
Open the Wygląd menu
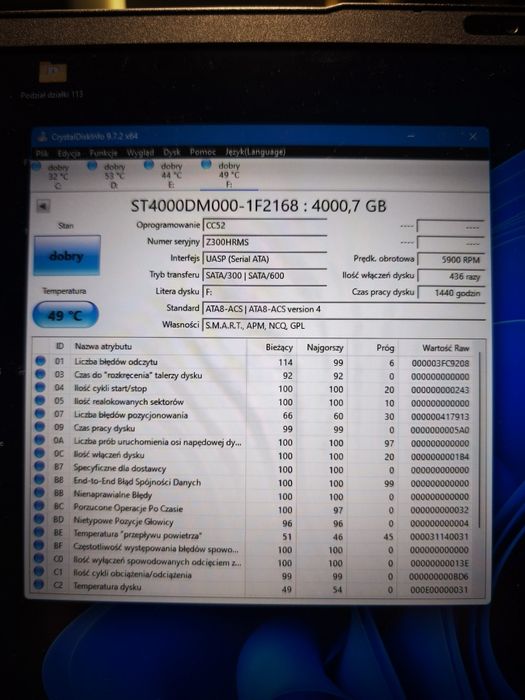click(140, 153)
